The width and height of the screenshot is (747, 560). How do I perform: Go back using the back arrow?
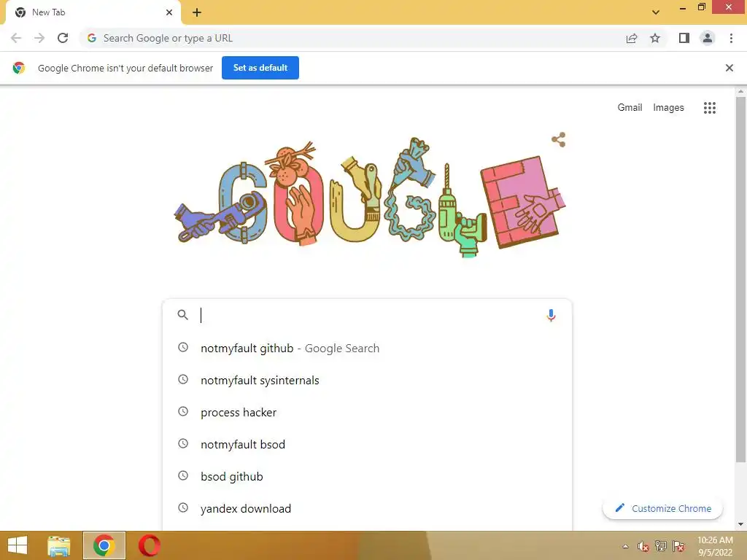[x=16, y=38]
